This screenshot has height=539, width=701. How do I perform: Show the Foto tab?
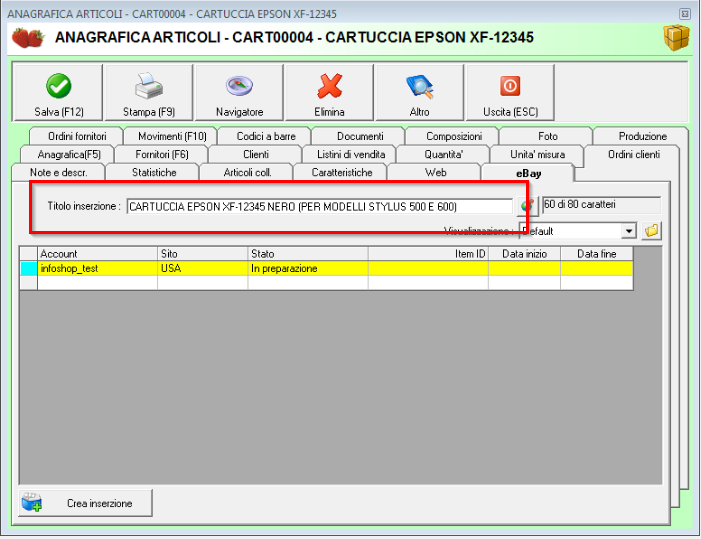pyautogui.click(x=548, y=136)
